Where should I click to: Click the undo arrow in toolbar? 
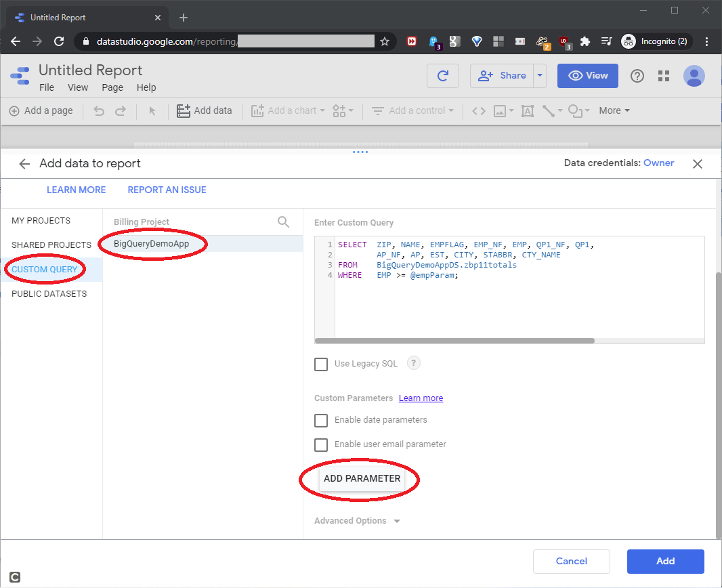coord(99,110)
